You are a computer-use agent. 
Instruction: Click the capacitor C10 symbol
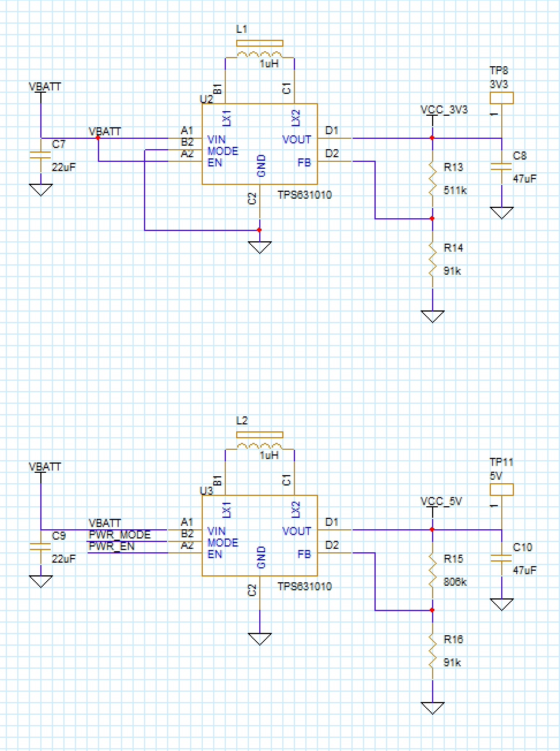coord(502,557)
